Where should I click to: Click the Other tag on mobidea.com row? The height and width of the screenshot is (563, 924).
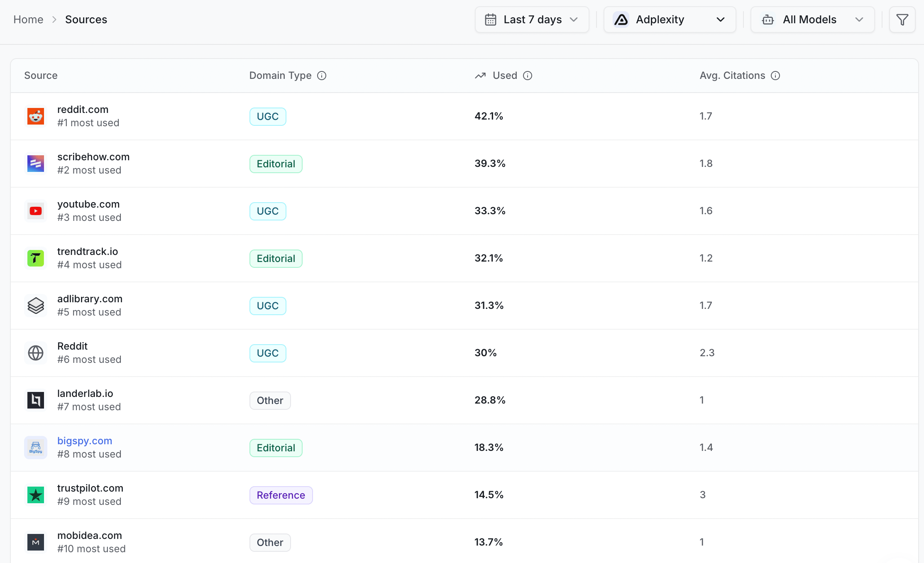coord(270,543)
